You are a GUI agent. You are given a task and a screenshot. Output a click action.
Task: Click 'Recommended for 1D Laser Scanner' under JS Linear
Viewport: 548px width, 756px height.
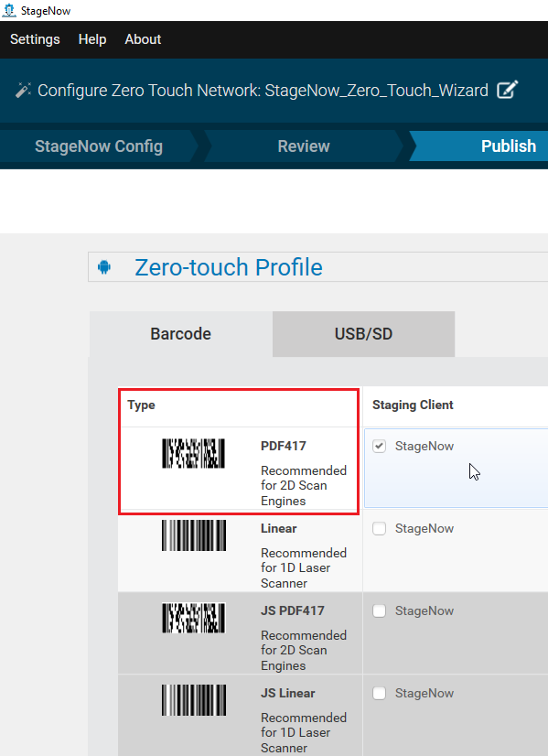[x=304, y=733]
